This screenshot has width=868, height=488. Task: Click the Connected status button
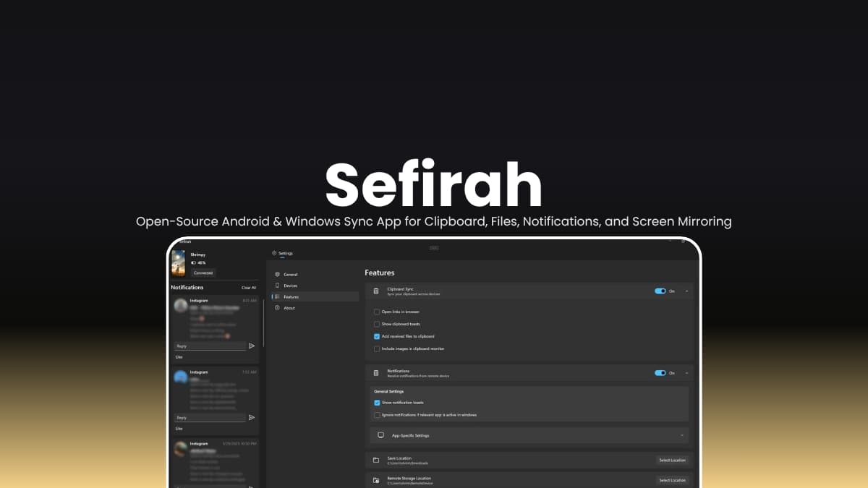[203, 273]
